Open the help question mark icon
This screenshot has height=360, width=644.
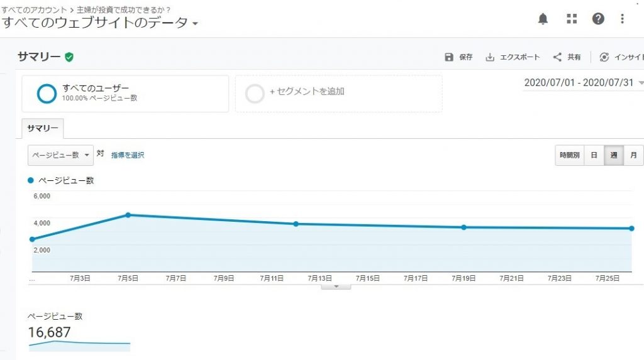tap(598, 18)
